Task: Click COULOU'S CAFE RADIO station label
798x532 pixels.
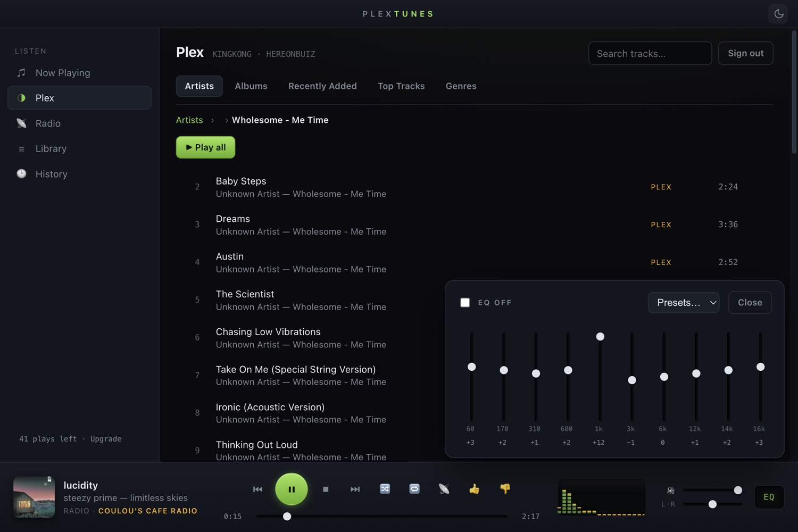Action: click(x=148, y=511)
